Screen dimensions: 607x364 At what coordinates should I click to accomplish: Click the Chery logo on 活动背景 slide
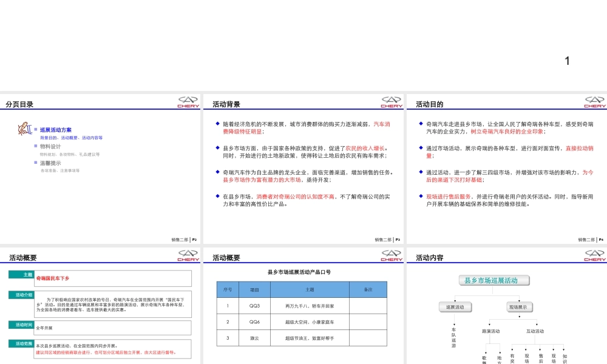point(392,102)
